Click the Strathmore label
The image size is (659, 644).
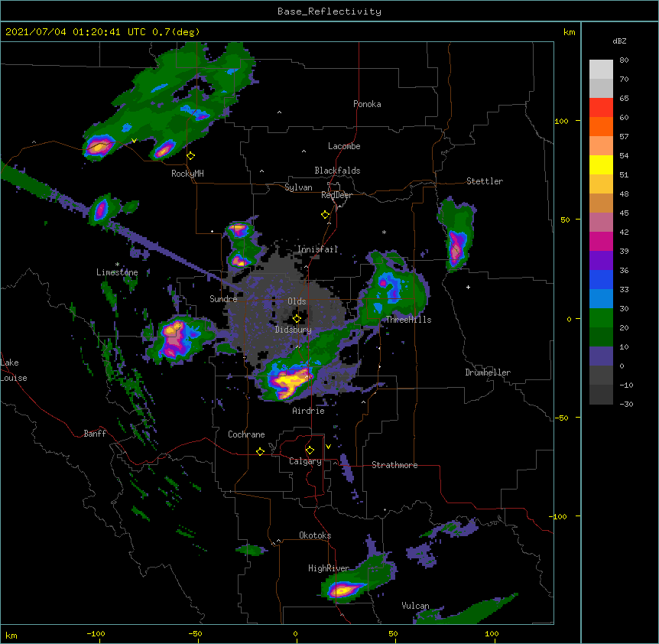tap(394, 465)
